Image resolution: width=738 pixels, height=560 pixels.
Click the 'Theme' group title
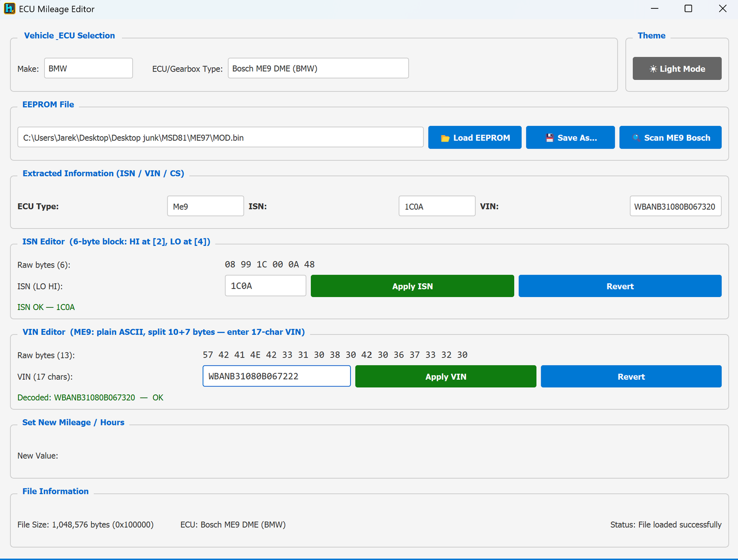click(651, 36)
